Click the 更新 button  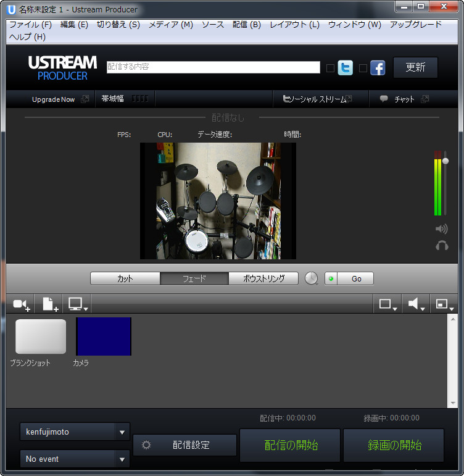click(415, 67)
